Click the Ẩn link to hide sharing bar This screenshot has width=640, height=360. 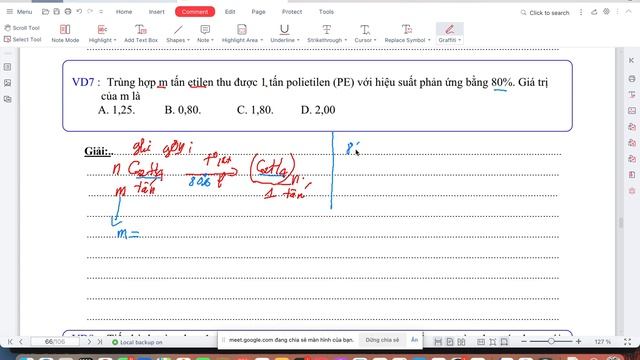tap(414, 340)
